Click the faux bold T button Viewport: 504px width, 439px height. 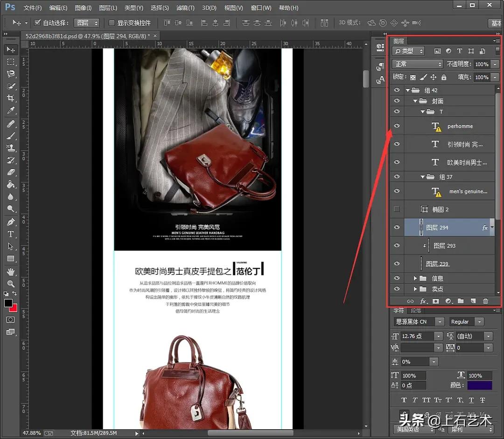click(x=404, y=400)
